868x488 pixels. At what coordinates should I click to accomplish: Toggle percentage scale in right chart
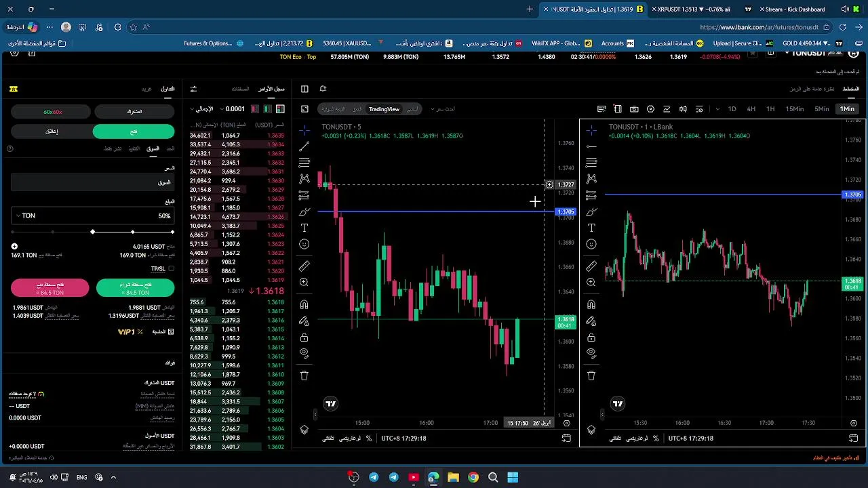pyautogui.click(x=656, y=439)
